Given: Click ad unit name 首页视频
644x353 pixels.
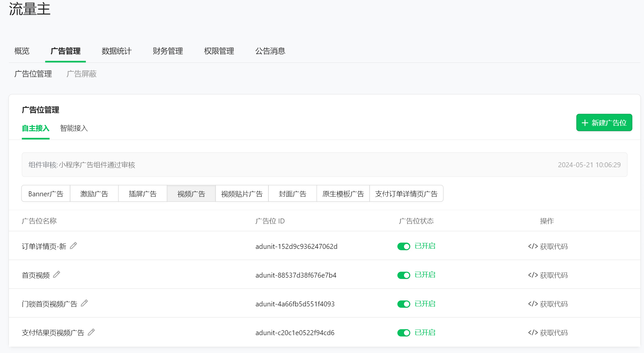Looking at the screenshot, I should (x=36, y=275).
